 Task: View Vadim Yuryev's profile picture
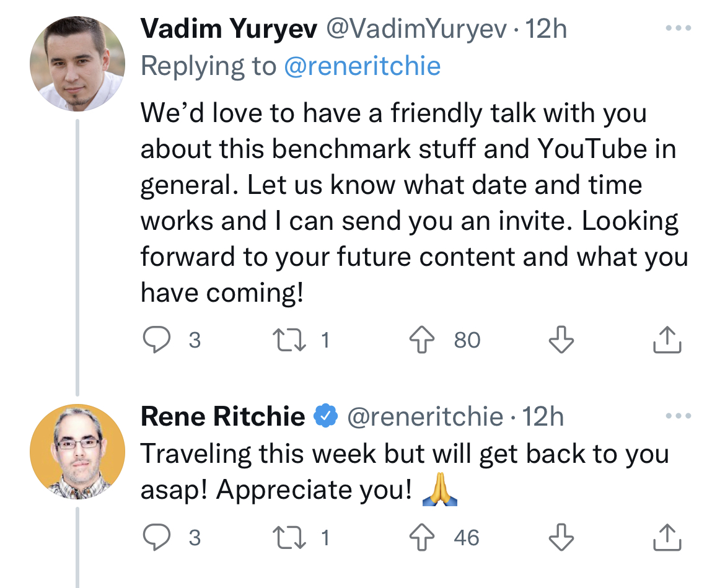pyautogui.click(x=77, y=64)
